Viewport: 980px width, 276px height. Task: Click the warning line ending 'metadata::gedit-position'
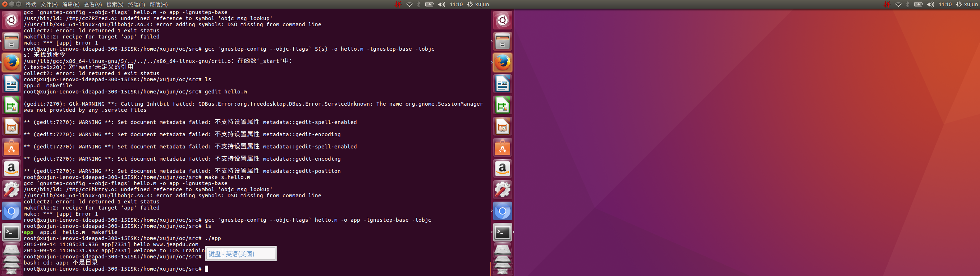(x=182, y=171)
